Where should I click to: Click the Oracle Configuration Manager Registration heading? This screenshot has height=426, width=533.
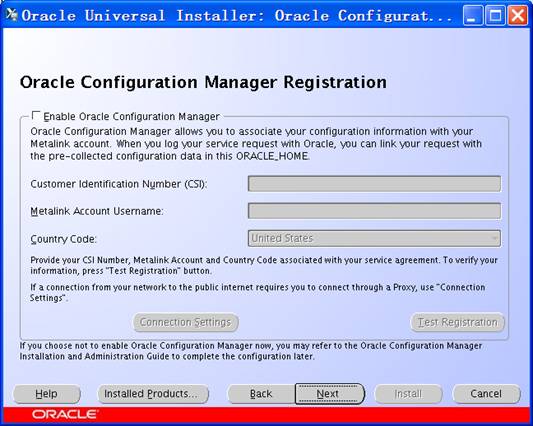203,83
